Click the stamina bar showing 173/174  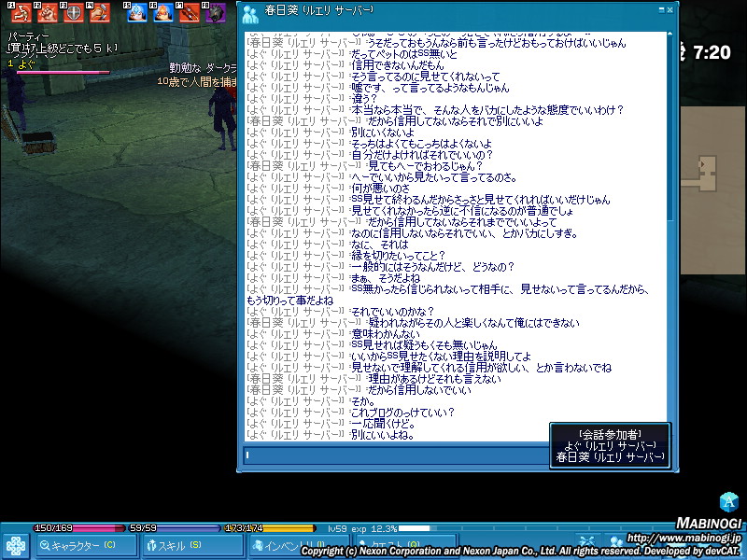(x=270, y=528)
